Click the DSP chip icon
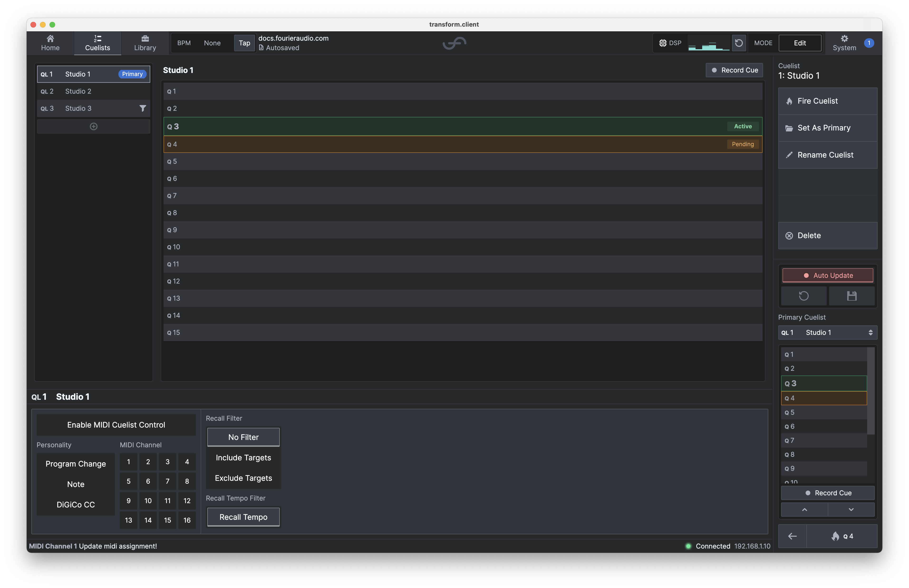The image size is (909, 588). [x=663, y=43]
